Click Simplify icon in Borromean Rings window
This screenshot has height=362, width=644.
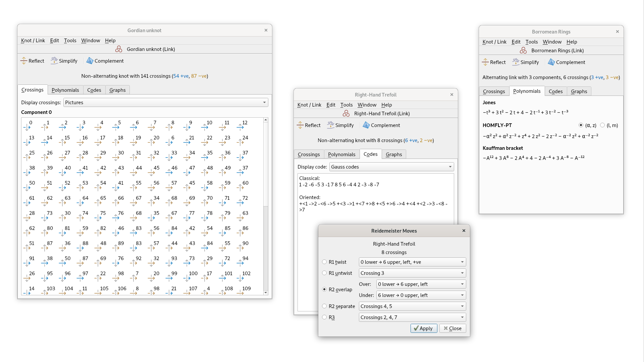point(516,62)
